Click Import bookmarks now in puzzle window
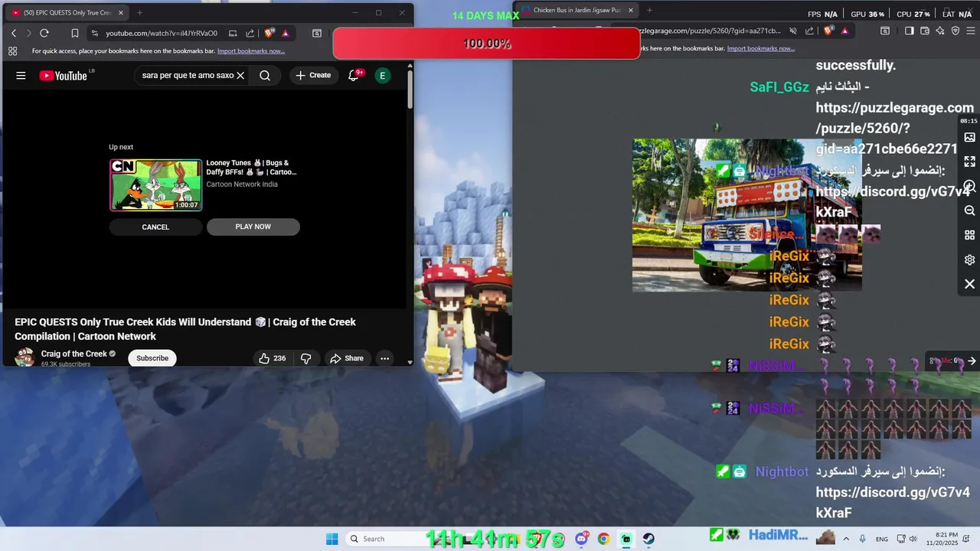Screen dimensions: 980x551 point(761,48)
